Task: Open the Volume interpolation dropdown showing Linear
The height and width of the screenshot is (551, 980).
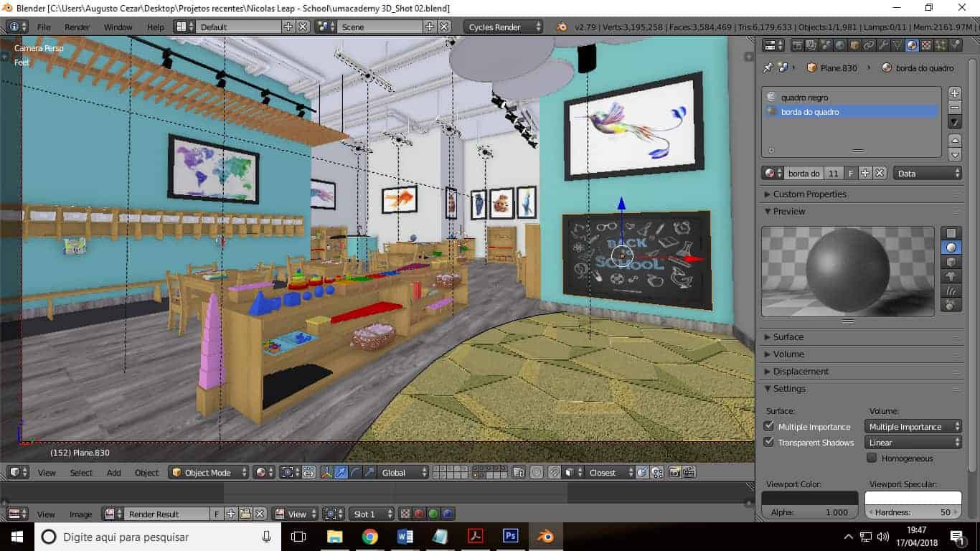Action: click(x=913, y=442)
